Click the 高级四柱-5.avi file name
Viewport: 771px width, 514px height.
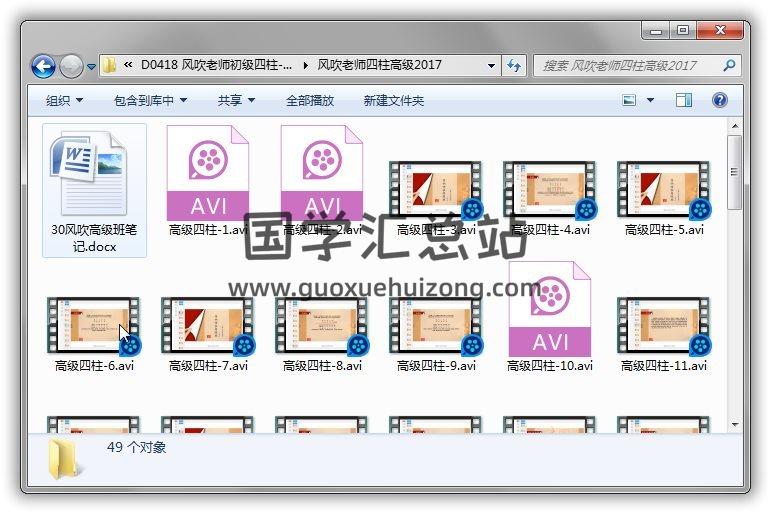click(664, 230)
